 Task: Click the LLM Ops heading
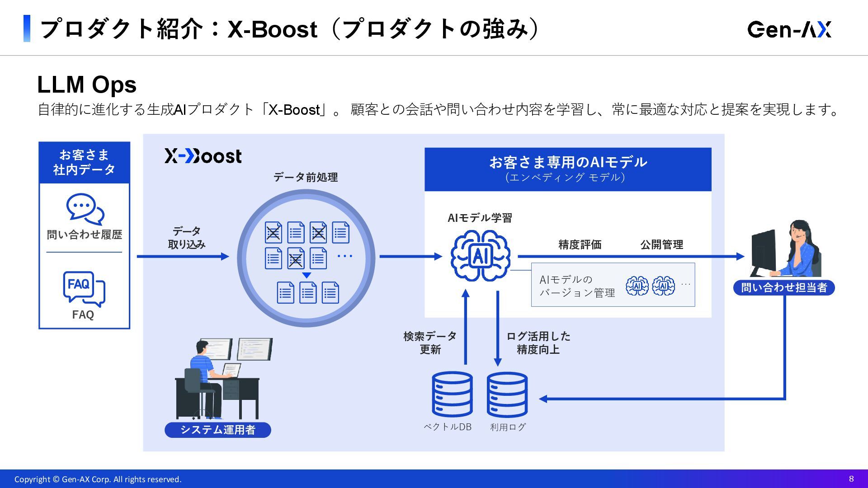[87, 84]
